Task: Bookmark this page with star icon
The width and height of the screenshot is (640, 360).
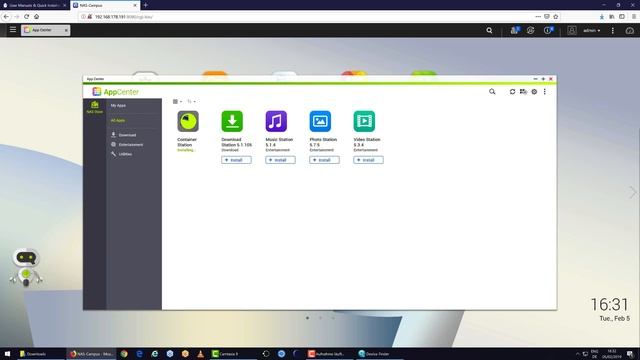Action: click(x=556, y=17)
